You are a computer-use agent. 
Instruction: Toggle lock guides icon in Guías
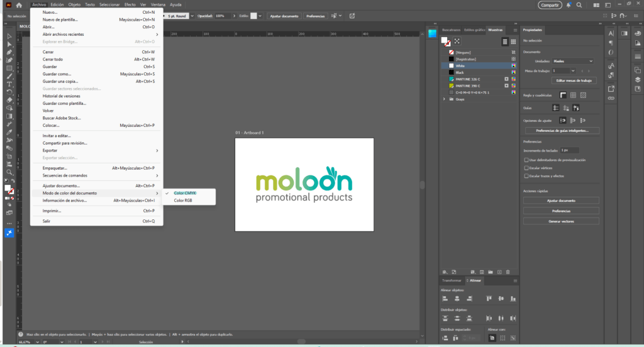566,108
